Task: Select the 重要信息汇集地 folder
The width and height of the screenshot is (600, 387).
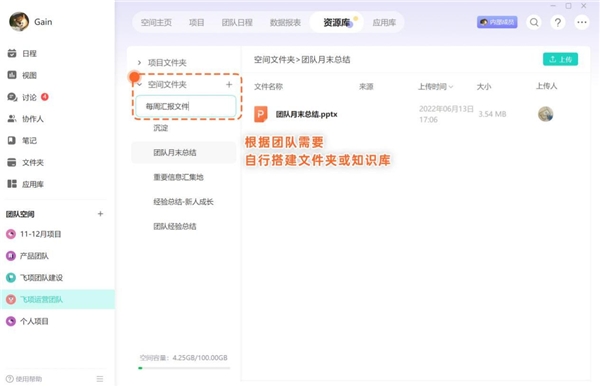Action: tap(178, 177)
